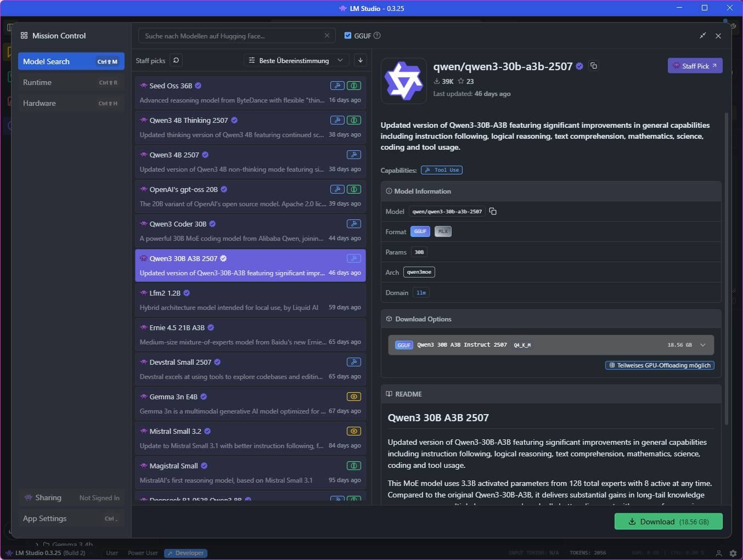
Task: Click the green Download 18.56 GB button
Action: tap(668, 521)
